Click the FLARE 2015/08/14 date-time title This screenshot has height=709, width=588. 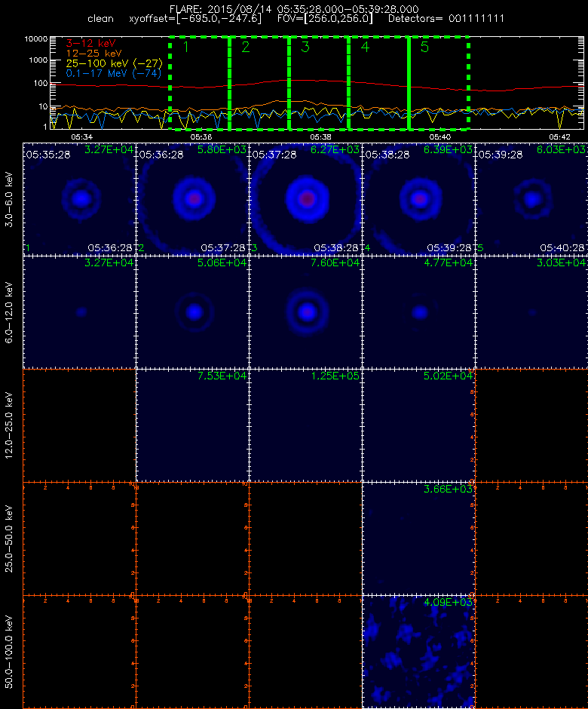click(x=294, y=9)
